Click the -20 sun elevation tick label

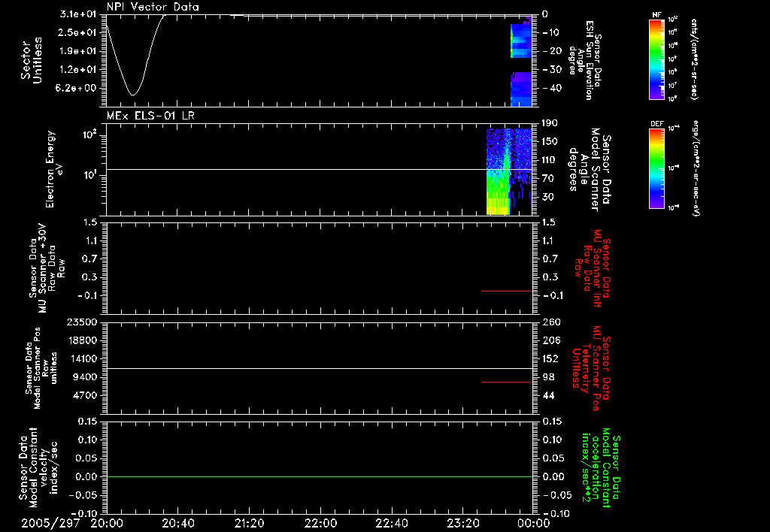pos(550,51)
